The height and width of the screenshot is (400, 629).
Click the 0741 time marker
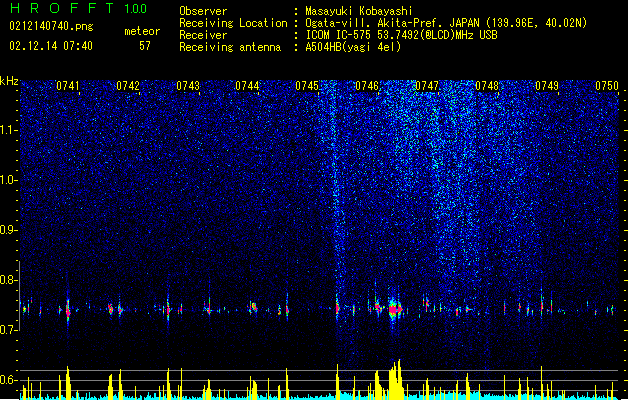point(68,86)
